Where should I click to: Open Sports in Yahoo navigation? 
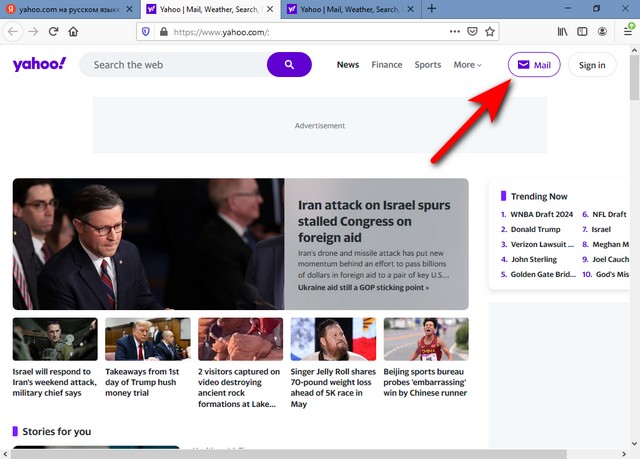click(x=428, y=64)
